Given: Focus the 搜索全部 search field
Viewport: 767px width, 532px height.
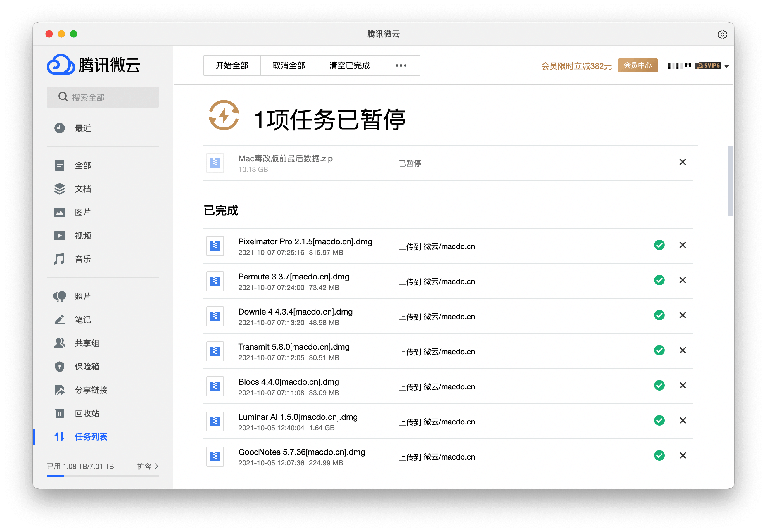Looking at the screenshot, I should (103, 97).
